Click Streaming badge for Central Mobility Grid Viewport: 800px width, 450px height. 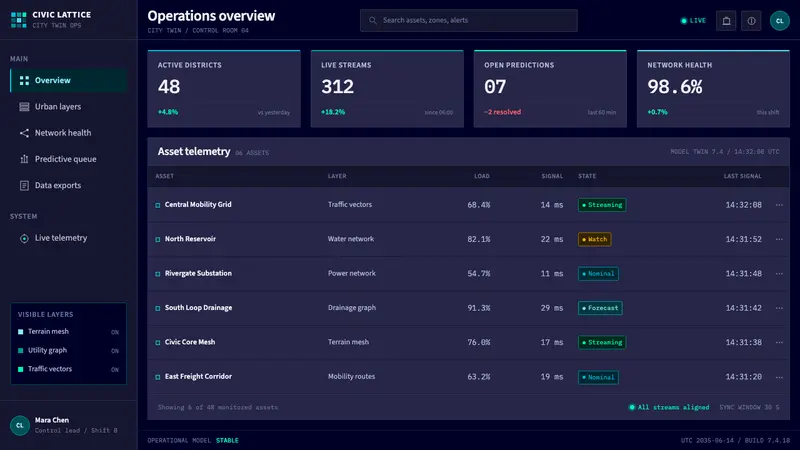[602, 205]
